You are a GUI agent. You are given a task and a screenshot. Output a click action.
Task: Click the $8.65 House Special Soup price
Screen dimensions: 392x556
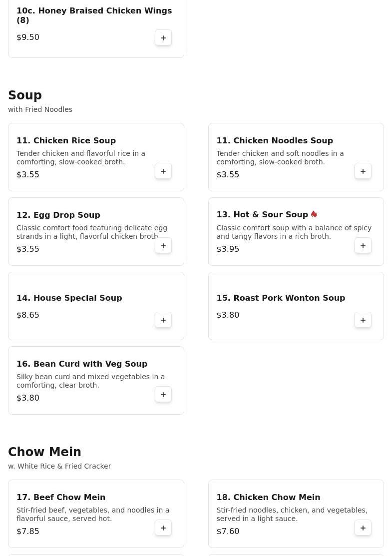coord(28,315)
